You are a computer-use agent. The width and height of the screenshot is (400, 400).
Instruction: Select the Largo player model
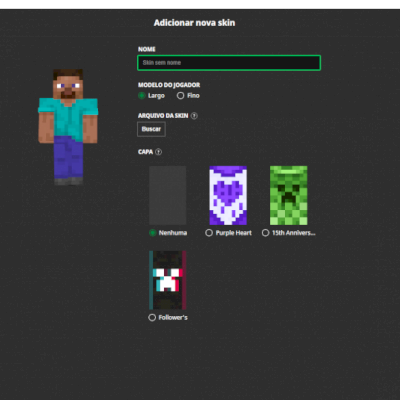142,96
